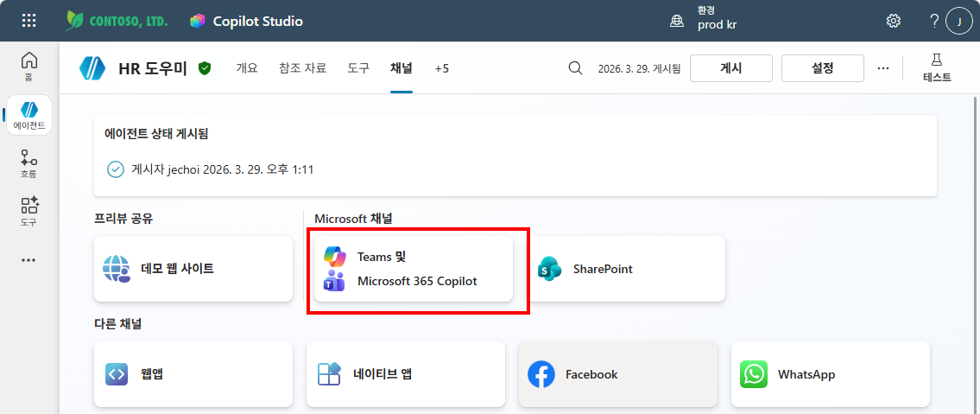This screenshot has height=414, width=980.
Task: Click the WhatsApp logo icon
Action: click(754, 374)
